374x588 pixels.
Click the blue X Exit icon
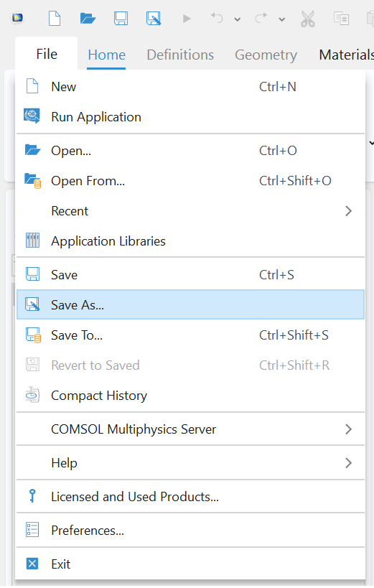tap(32, 564)
